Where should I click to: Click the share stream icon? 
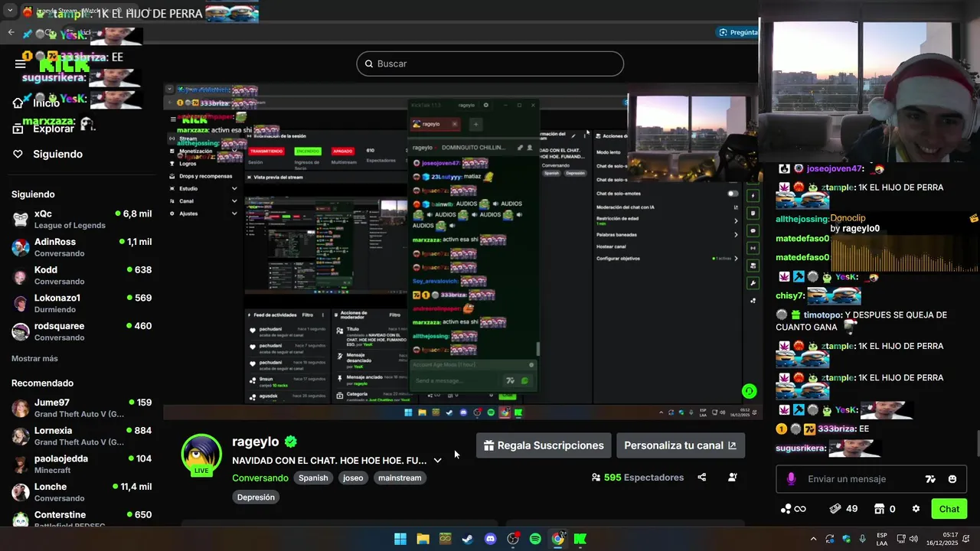(701, 478)
